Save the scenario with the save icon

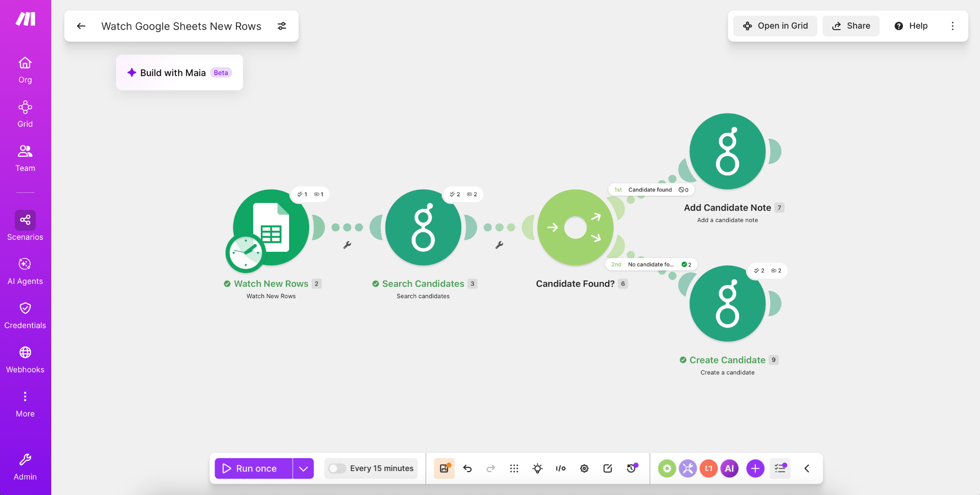[x=444, y=468]
